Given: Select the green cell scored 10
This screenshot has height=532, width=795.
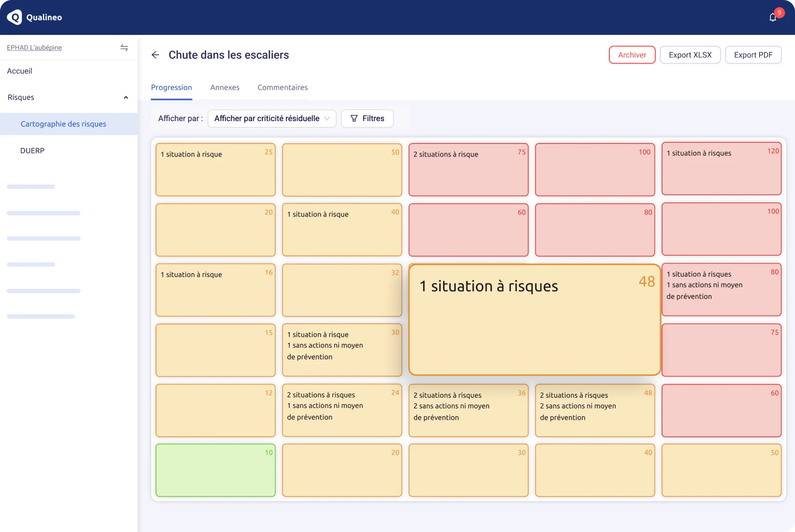Looking at the screenshot, I should pyautogui.click(x=216, y=470).
